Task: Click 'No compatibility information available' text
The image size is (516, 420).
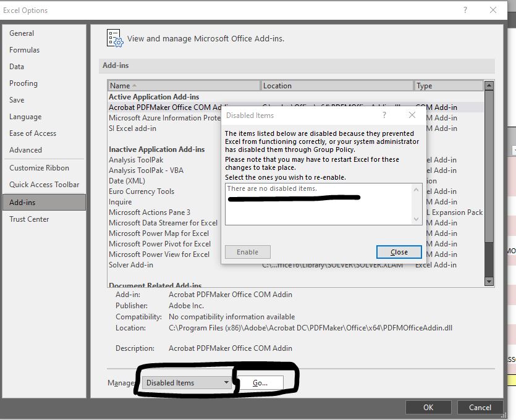Action: pyautogui.click(x=232, y=317)
